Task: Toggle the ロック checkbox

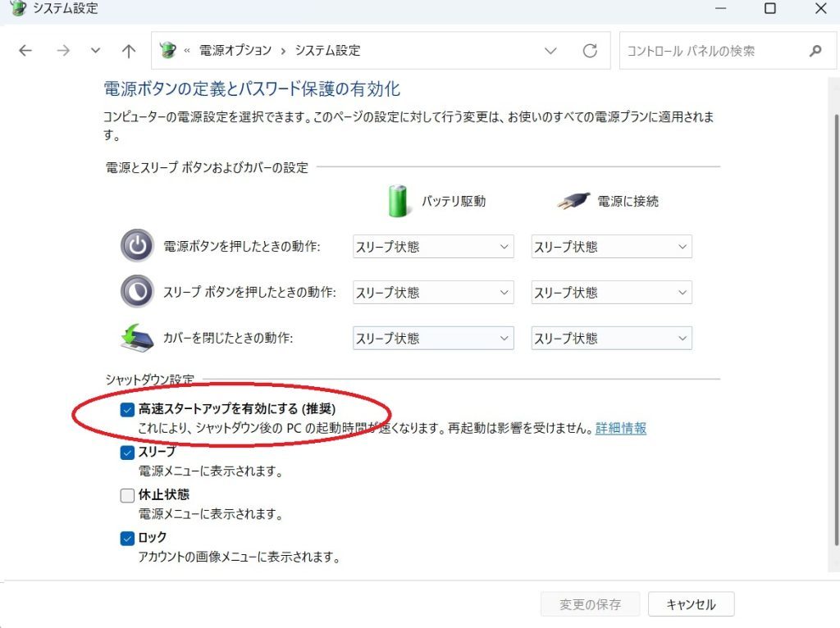Action: (127, 538)
